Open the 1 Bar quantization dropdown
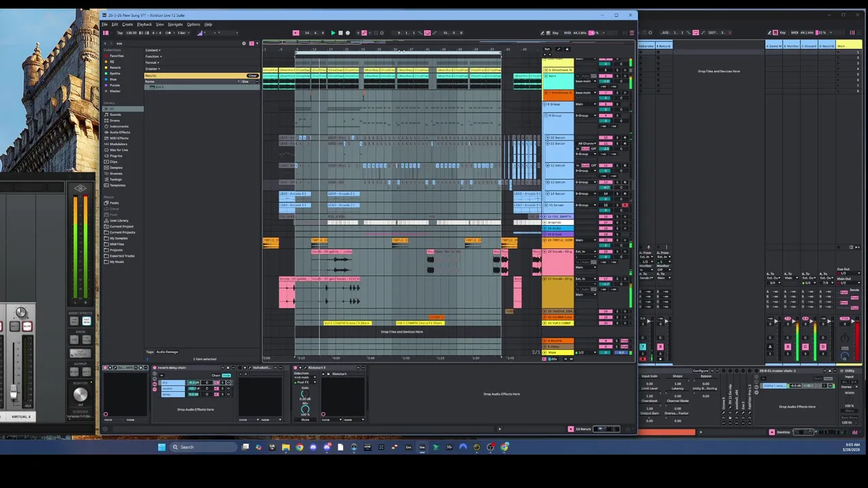Image resolution: width=868 pixels, height=488 pixels. coord(184,33)
